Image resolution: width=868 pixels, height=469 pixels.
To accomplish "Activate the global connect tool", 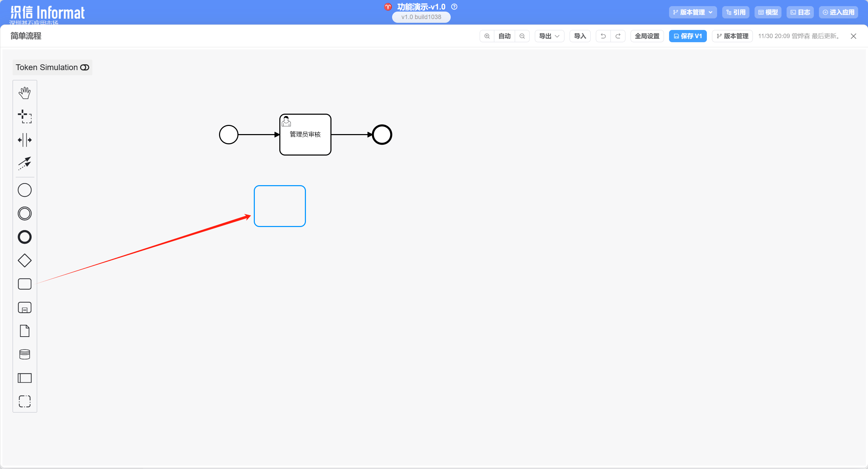I will click(x=25, y=163).
